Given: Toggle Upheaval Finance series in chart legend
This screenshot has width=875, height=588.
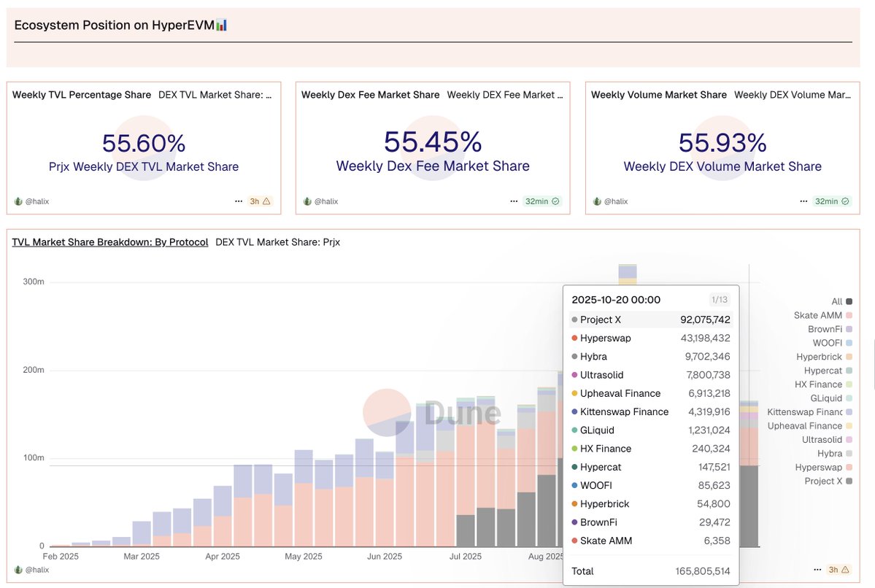Looking at the screenshot, I should coord(810,426).
